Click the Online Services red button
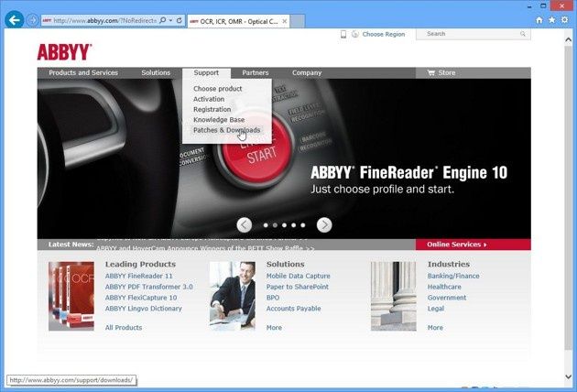Screen dimensions: 577x392 [474, 245]
